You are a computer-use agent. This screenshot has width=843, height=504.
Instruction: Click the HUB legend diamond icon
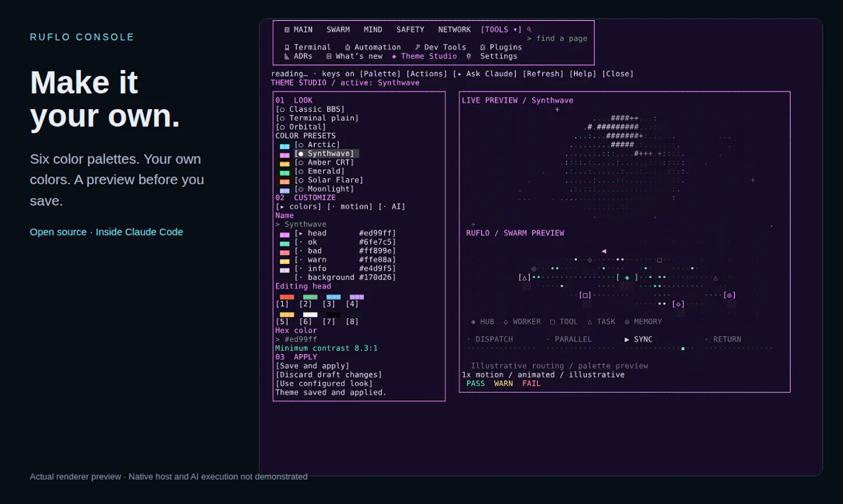473,322
